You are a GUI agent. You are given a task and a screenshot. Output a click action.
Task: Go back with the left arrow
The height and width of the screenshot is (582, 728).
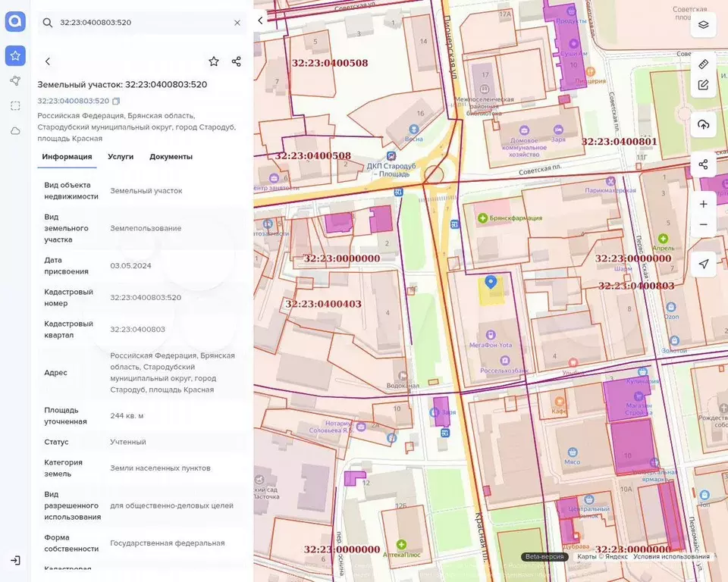click(x=48, y=61)
